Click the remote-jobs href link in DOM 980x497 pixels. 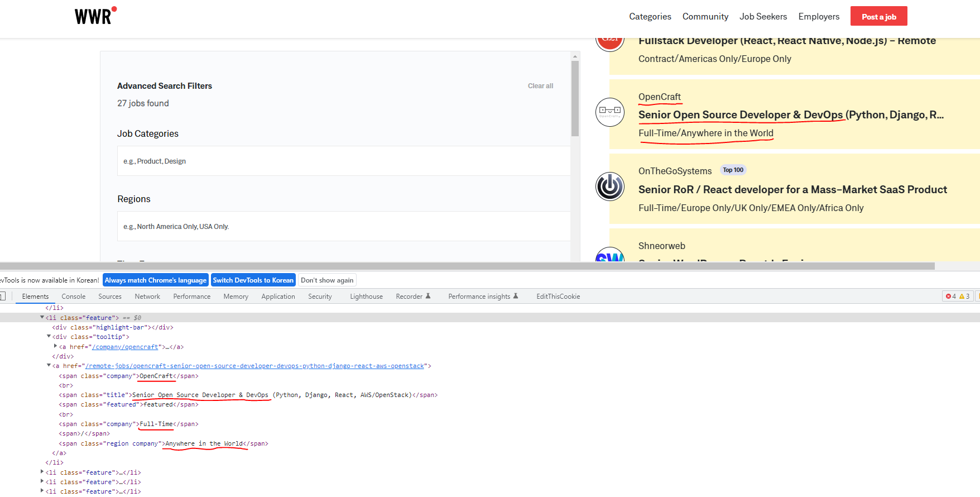[254, 366]
